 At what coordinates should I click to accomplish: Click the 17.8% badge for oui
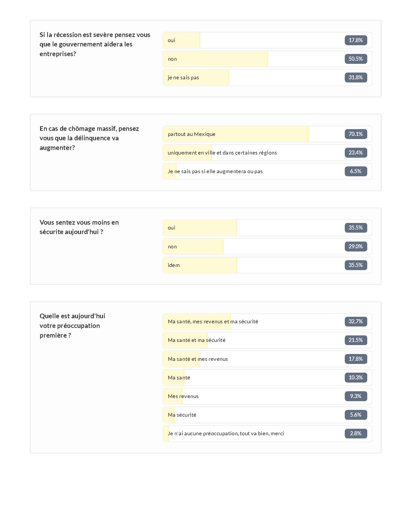click(x=356, y=40)
